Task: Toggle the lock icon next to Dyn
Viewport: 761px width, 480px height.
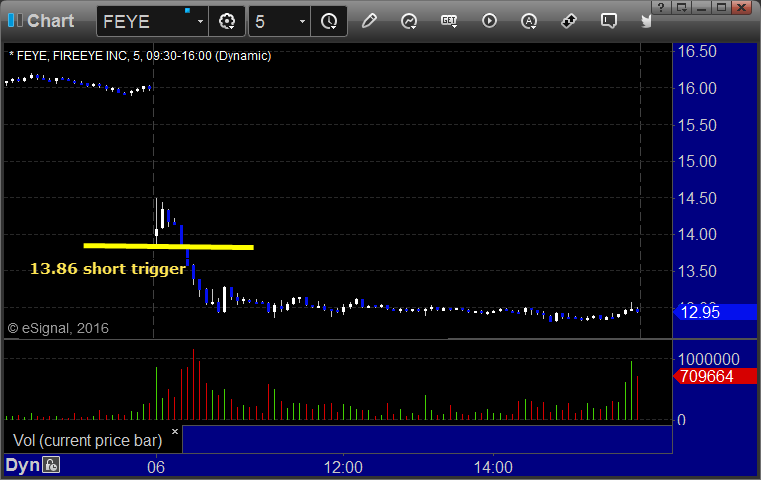Action: pos(51,465)
